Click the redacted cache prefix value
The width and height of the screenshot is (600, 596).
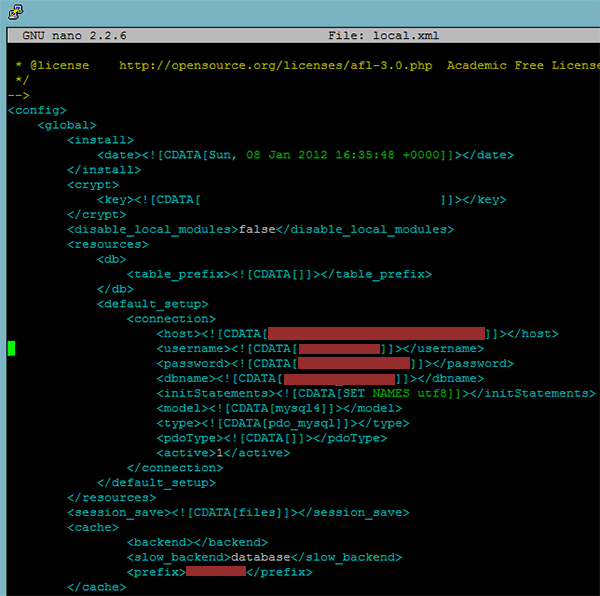tap(216, 572)
